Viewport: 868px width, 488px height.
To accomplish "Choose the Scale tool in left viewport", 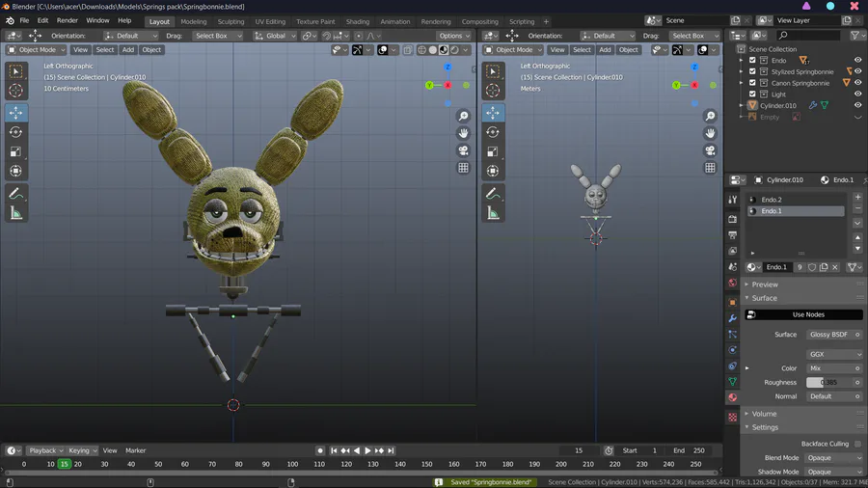I will (x=15, y=151).
